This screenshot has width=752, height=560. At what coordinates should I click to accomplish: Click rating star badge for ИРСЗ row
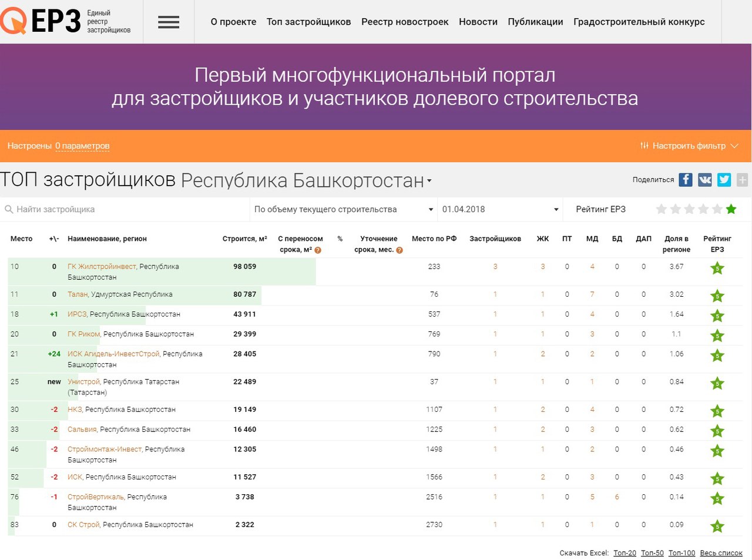[717, 316]
